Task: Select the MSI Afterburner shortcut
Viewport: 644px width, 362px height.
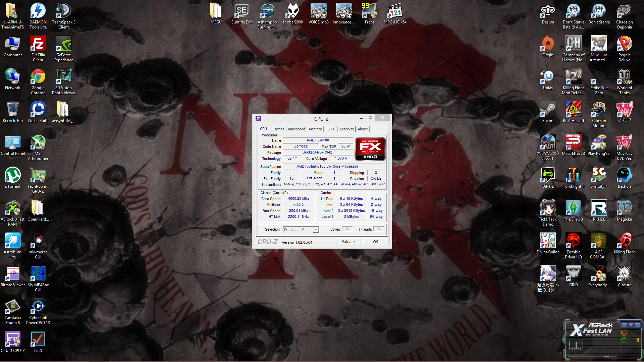Action: (38, 143)
